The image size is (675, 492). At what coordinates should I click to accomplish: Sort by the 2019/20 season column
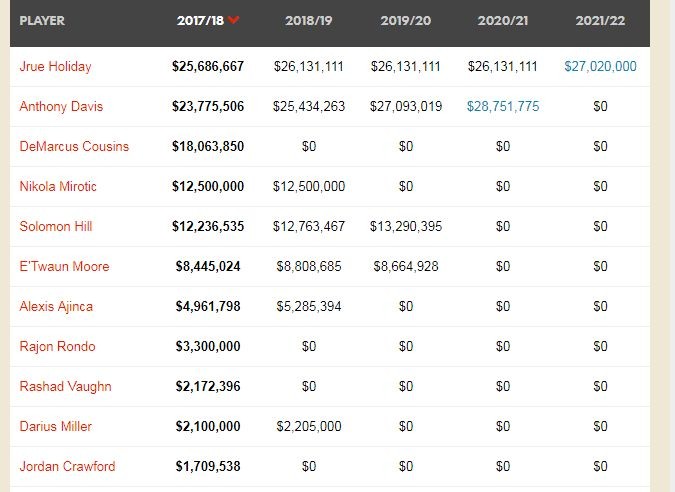pyautogui.click(x=405, y=20)
